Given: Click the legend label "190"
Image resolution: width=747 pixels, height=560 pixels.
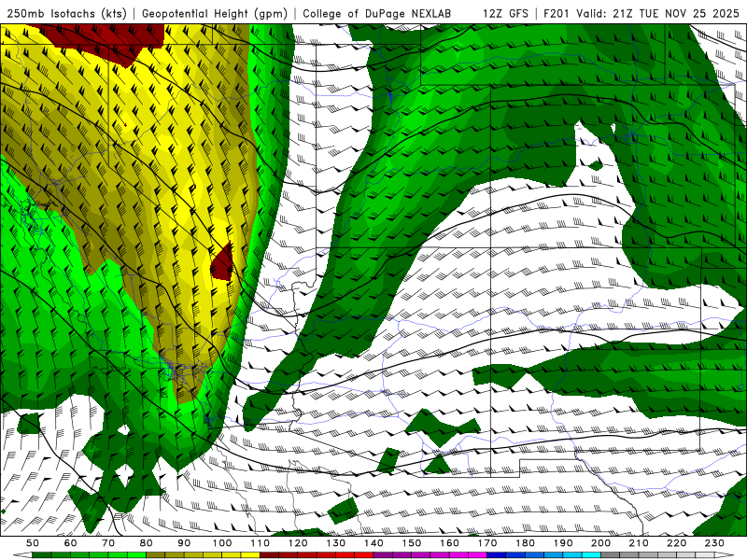Looking at the screenshot, I should coord(563,543).
